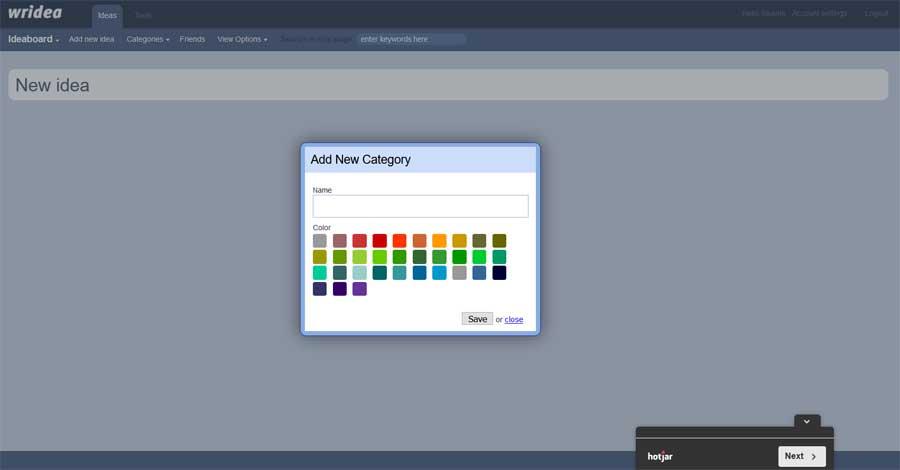Select Add new idea
Screen dimensions: 900x470
tap(91, 39)
